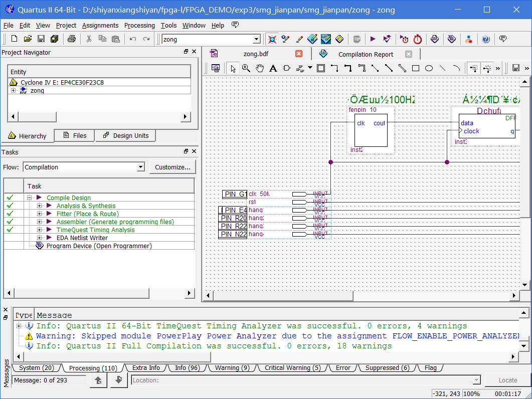This screenshot has height=399, width=532.
Task: Open the Flow dropdown set to Compilation
Action: pos(140,167)
